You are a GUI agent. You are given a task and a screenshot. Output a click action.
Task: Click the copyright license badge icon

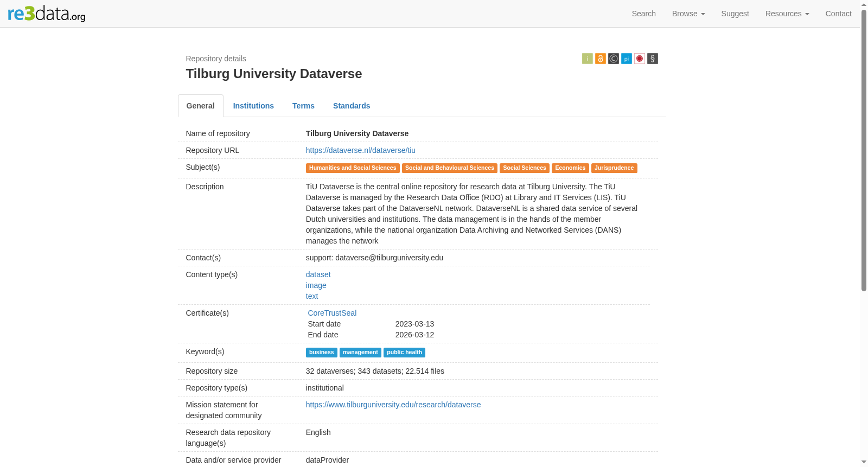[614, 59]
